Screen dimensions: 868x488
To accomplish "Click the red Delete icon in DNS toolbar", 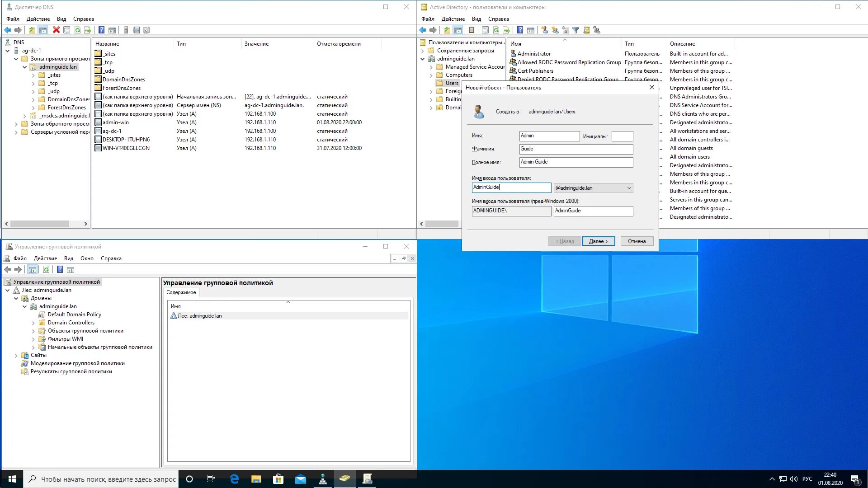I will (56, 30).
